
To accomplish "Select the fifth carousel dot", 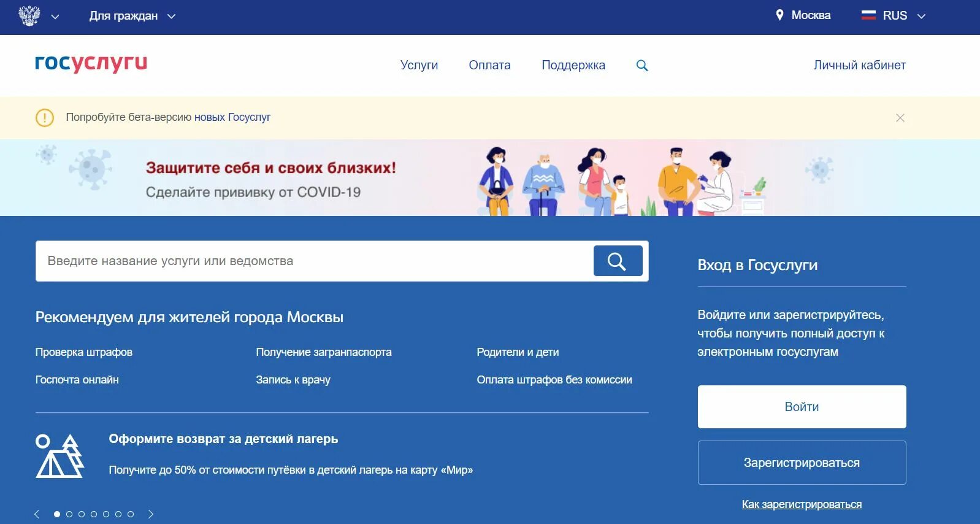I will [106, 514].
